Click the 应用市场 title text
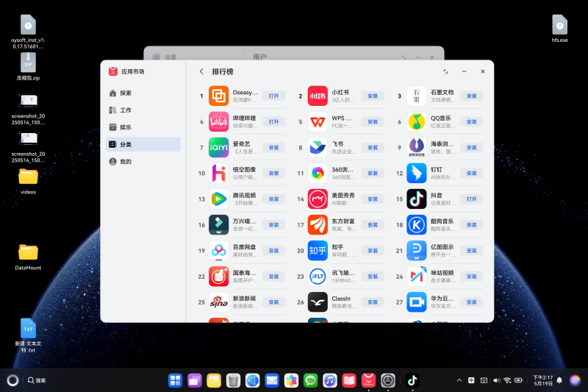588x392 pixels. [x=133, y=71]
